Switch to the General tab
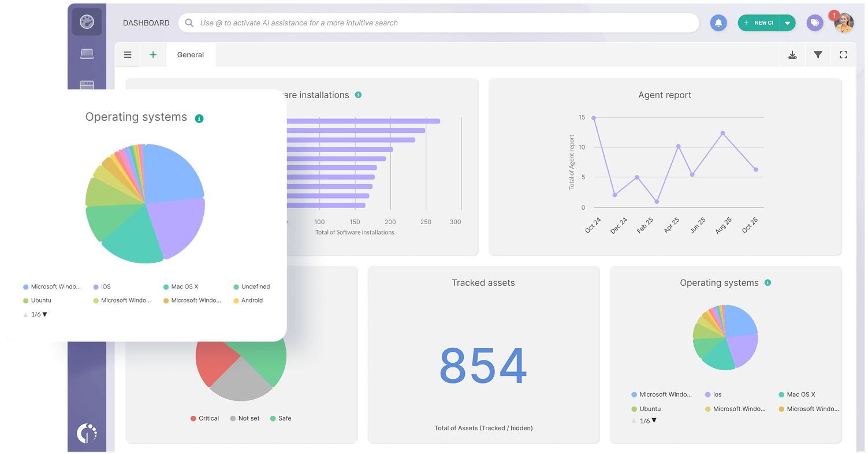Viewport: 868px width, 454px height. pyautogui.click(x=191, y=55)
